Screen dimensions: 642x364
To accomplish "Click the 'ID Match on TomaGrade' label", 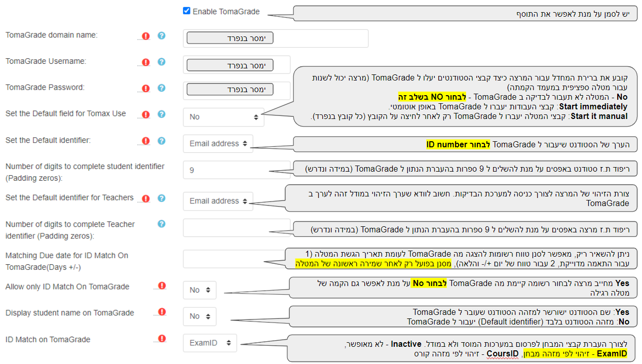I will click(48, 339).
